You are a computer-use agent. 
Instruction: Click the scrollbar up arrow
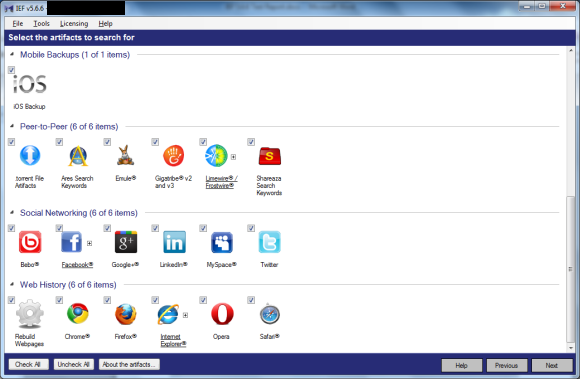[571, 51]
